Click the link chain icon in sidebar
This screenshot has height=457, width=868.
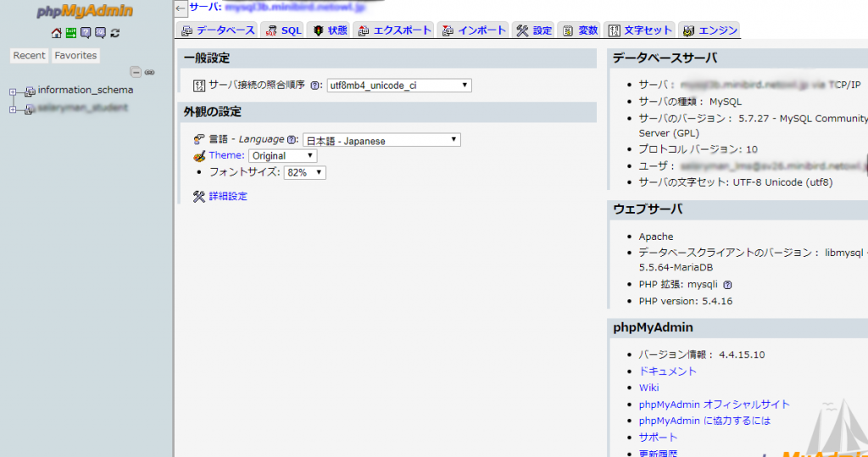[x=149, y=72]
